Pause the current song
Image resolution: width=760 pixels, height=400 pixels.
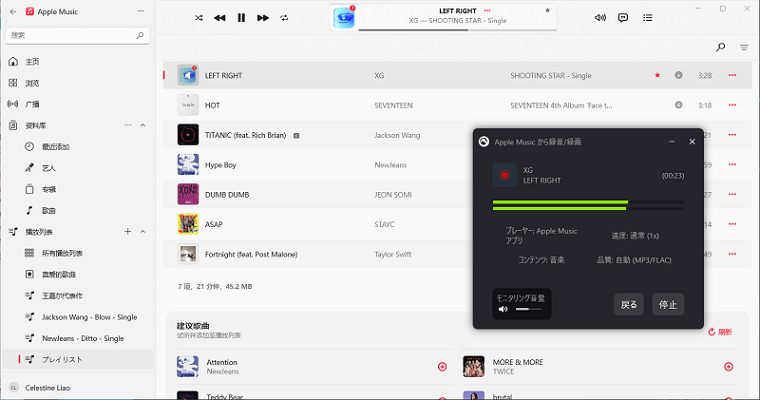pos(241,18)
